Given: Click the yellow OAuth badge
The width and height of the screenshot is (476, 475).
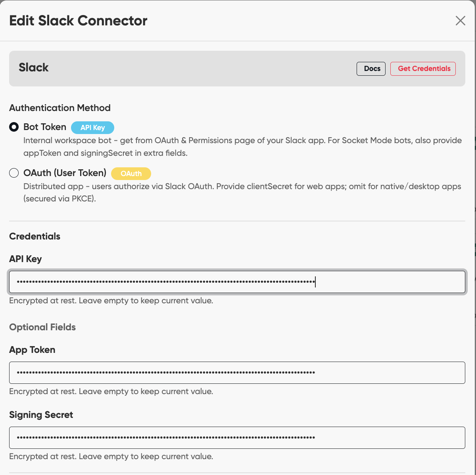Looking at the screenshot, I should coord(131,174).
